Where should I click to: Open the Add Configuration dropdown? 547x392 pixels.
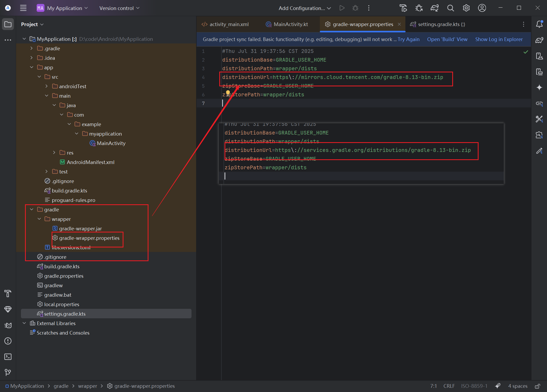[x=305, y=8]
